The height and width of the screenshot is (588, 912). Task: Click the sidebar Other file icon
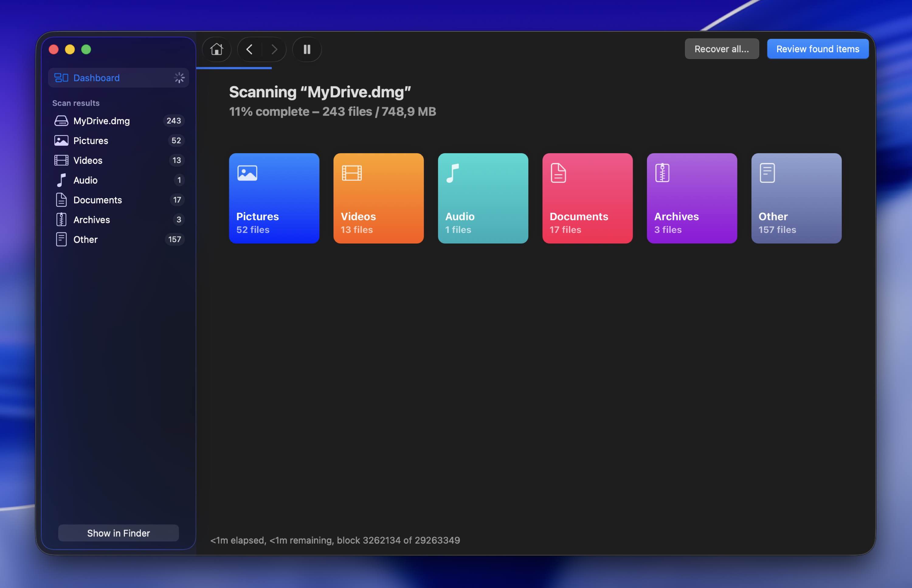click(61, 239)
